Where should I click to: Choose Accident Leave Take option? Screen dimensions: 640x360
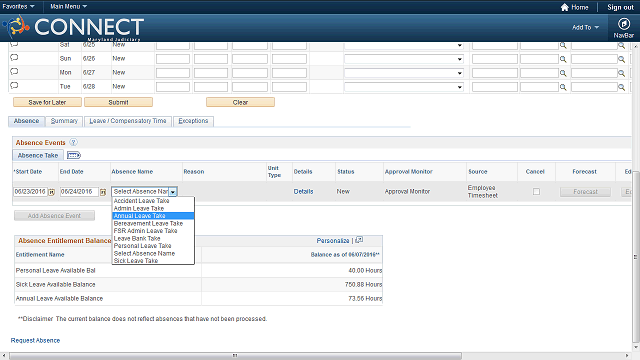[x=153, y=201]
